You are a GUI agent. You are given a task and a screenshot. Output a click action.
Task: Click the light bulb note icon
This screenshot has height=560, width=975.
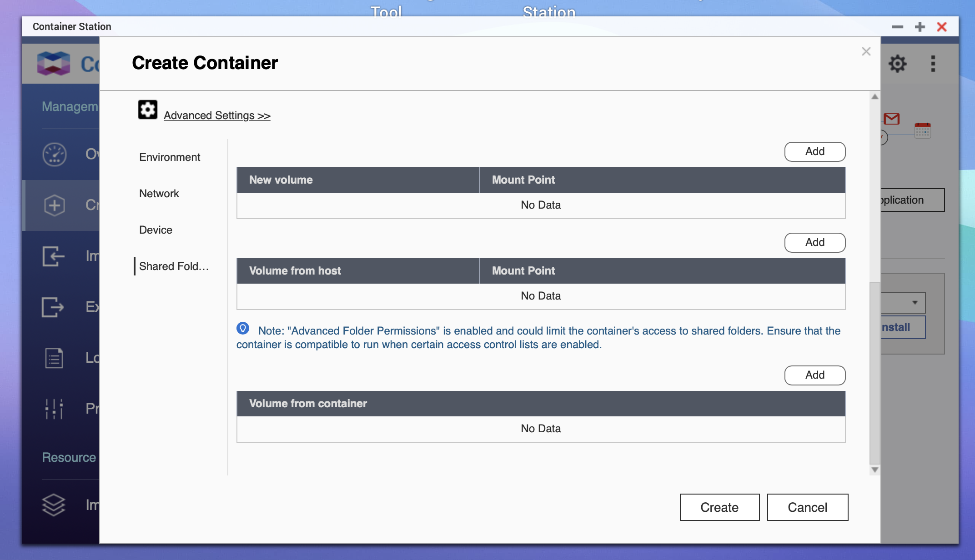coord(243,328)
